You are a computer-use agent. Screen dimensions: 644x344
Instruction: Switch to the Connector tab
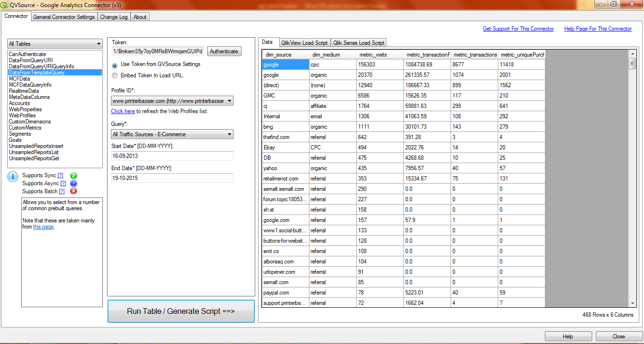[x=16, y=16]
